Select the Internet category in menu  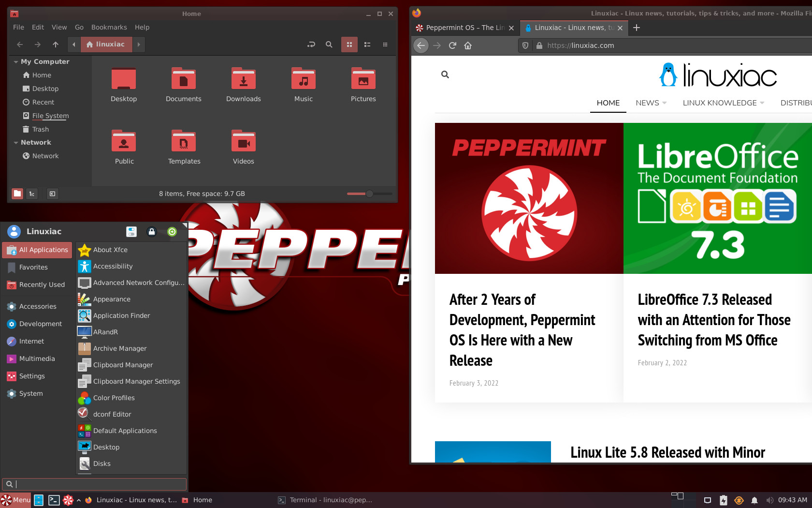point(37,341)
